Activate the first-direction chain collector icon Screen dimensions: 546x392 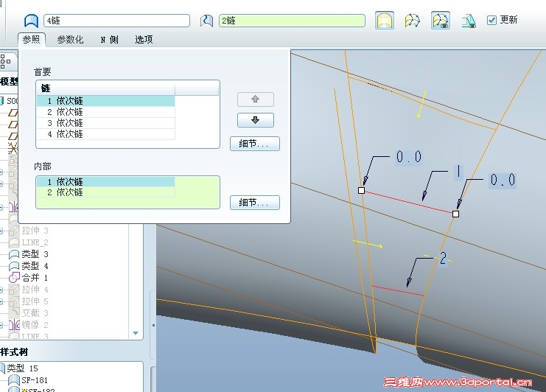click(31, 21)
